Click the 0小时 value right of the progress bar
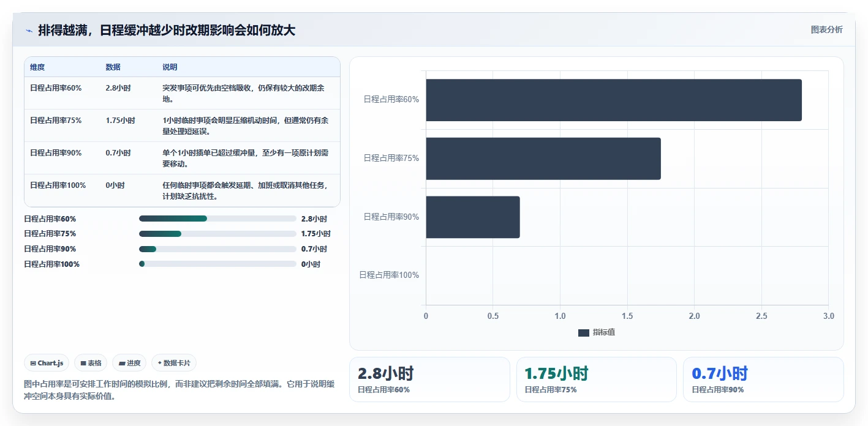 [x=311, y=264]
